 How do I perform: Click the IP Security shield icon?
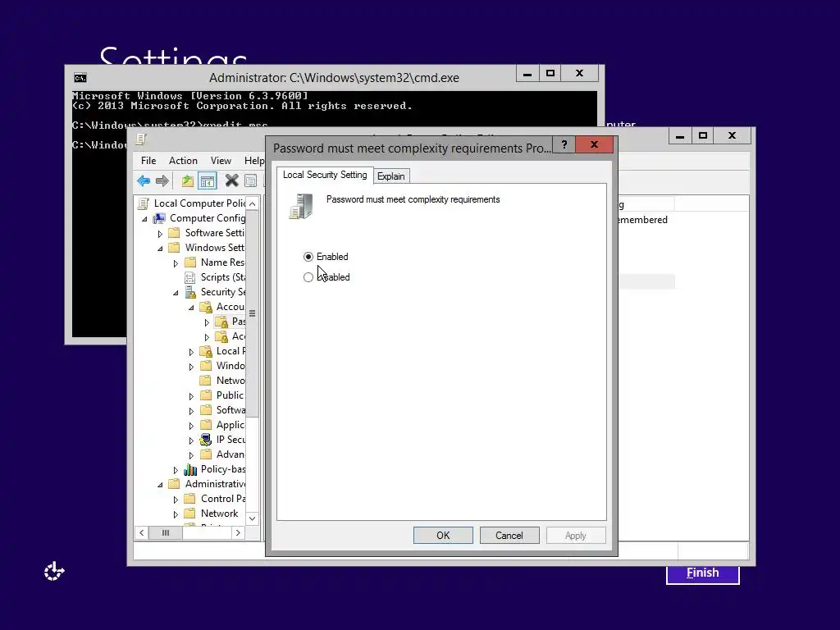(206, 440)
